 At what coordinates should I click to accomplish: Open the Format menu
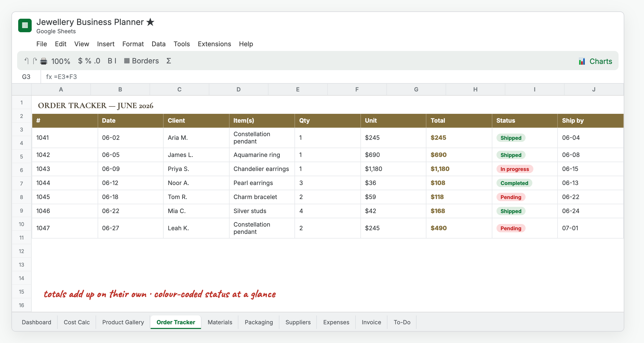coord(133,44)
